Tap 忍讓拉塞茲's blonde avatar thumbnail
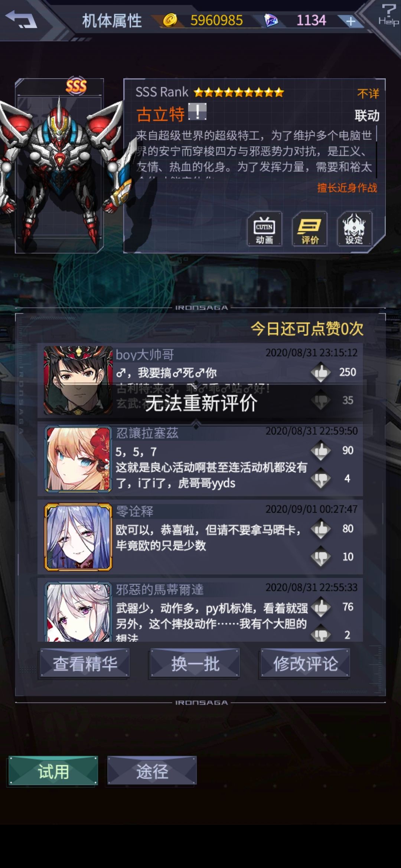Screen dimensions: 401x868 click(78, 459)
